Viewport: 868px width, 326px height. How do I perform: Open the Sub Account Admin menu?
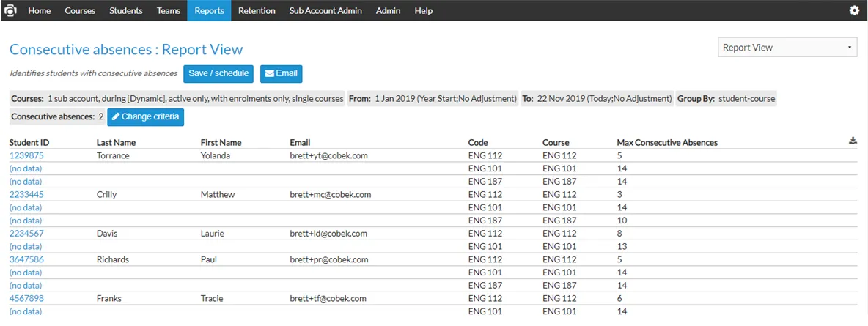coord(325,10)
